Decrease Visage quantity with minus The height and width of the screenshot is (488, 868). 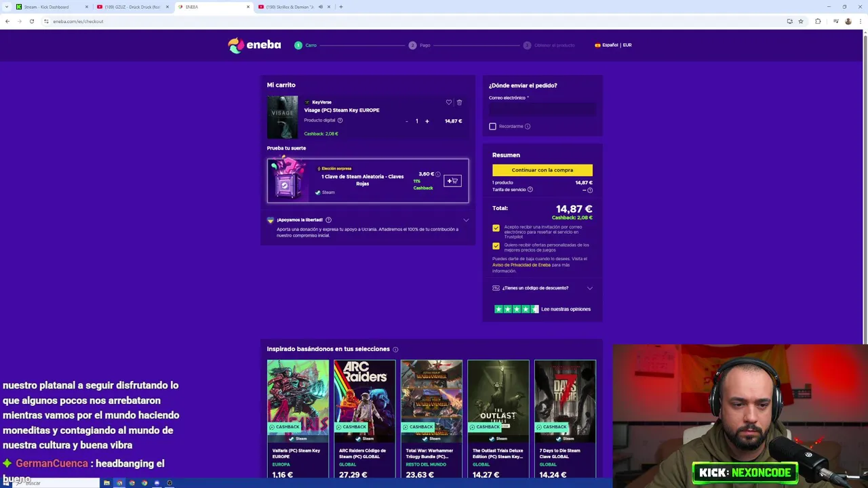407,121
